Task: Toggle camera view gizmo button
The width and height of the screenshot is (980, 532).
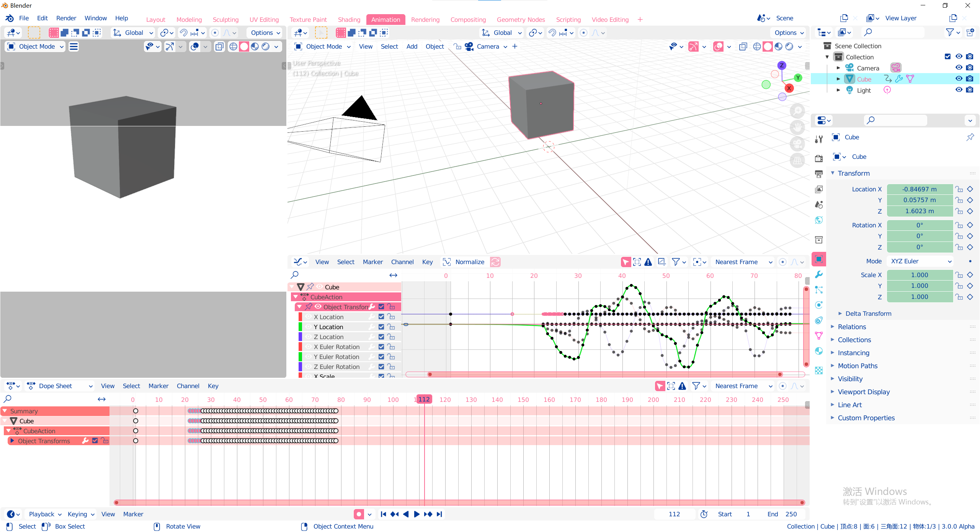Action: [797, 144]
